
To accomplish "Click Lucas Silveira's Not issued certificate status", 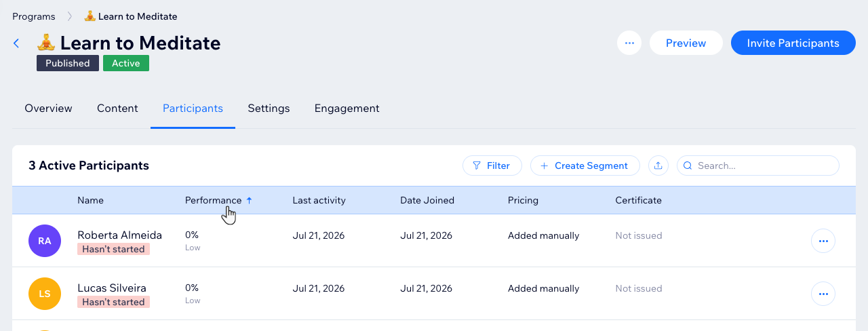I will pos(639,288).
